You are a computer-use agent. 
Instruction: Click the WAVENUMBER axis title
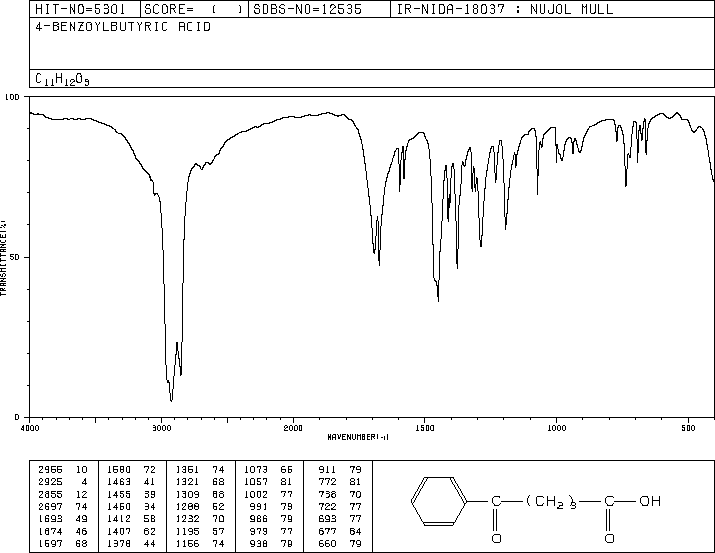coord(358,437)
